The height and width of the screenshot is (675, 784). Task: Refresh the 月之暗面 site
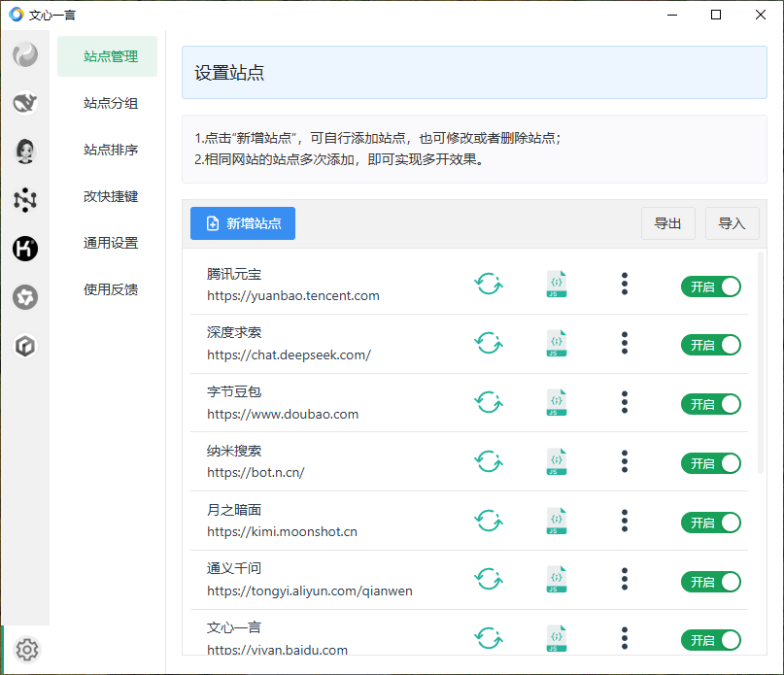(489, 521)
